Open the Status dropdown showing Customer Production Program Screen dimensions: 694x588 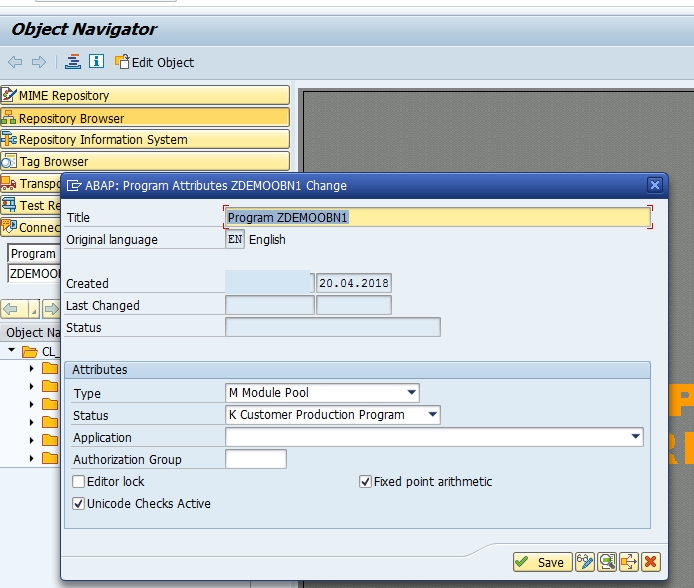pyautogui.click(x=333, y=415)
